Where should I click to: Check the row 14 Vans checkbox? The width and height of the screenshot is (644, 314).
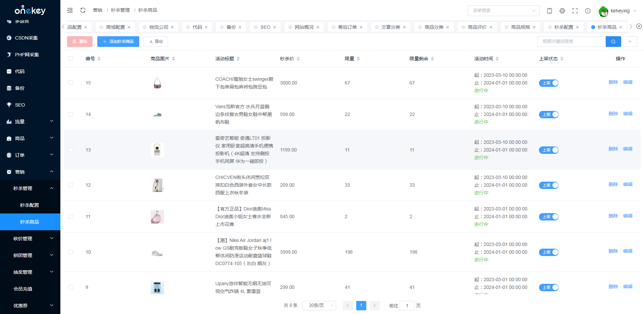click(x=71, y=114)
